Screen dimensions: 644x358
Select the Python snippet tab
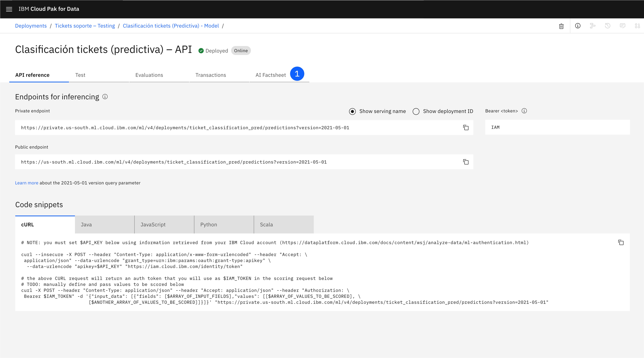click(x=224, y=225)
